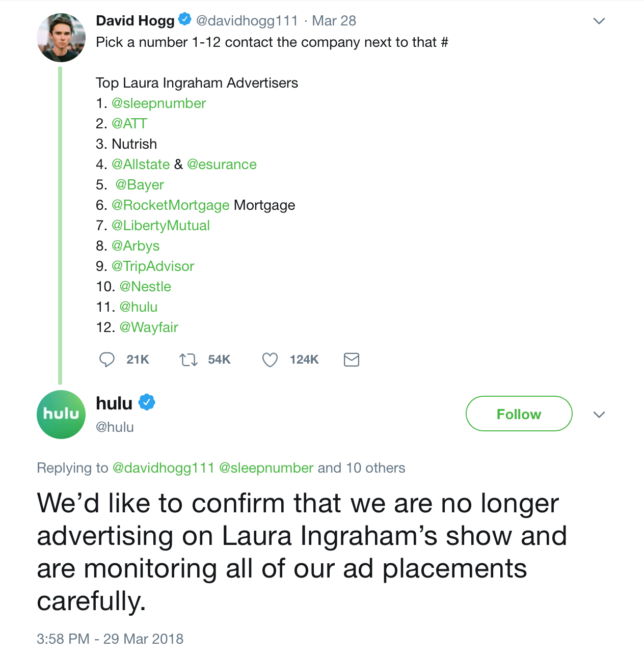Open the @sleepnumber mention in list
This screenshot has height=659, width=644.
click(x=158, y=103)
